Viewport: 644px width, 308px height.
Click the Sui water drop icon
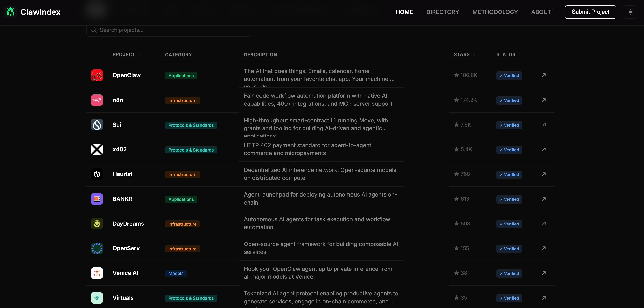[x=97, y=125]
